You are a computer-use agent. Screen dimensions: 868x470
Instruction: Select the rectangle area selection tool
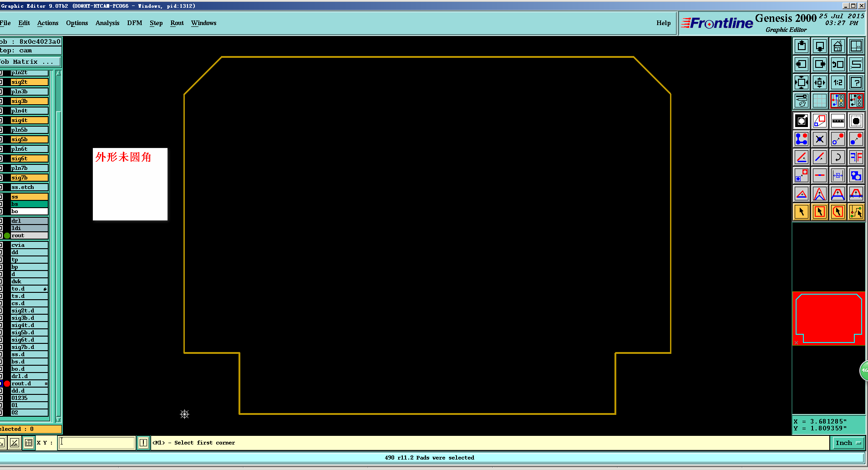click(x=820, y=212)
